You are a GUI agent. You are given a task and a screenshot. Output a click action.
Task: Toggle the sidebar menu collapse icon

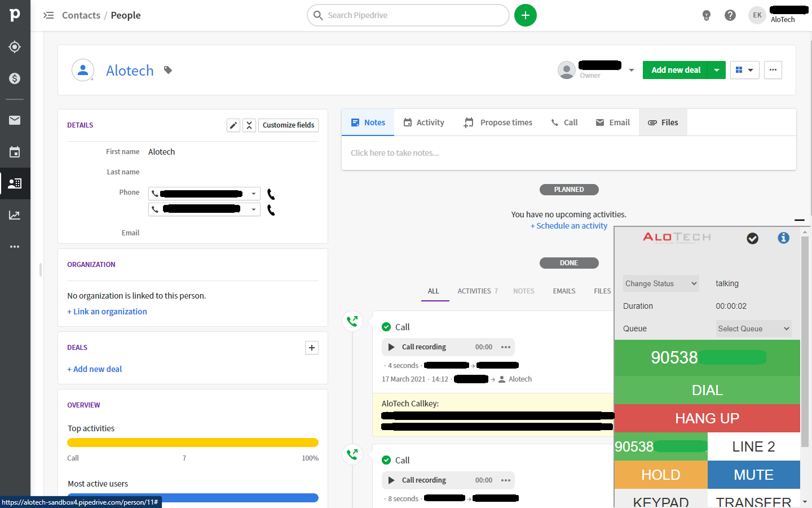48,15
